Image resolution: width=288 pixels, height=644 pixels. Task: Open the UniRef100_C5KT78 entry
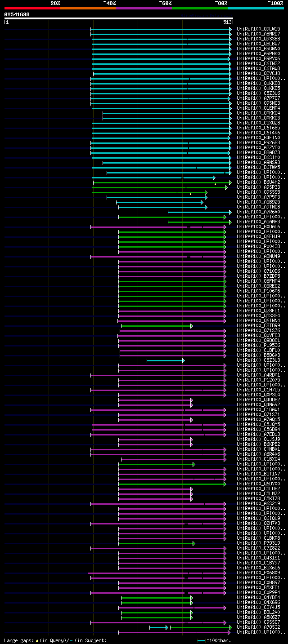(258, 498)
